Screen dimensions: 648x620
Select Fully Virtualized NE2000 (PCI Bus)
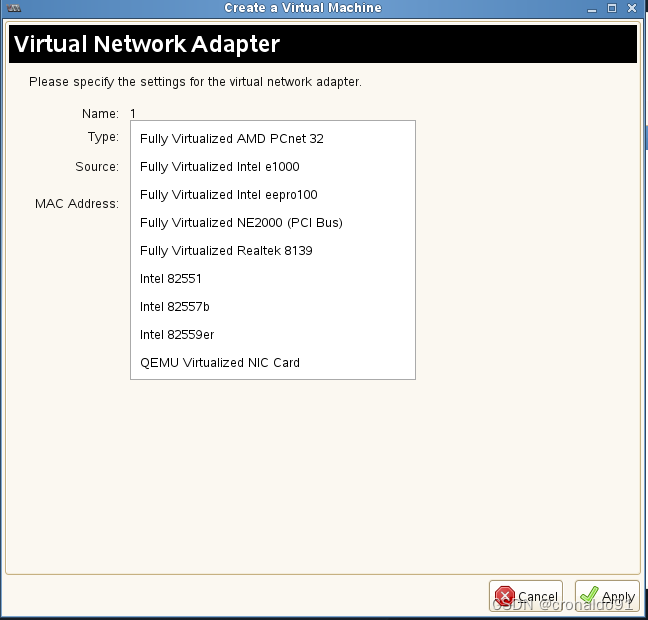[273, 223]
